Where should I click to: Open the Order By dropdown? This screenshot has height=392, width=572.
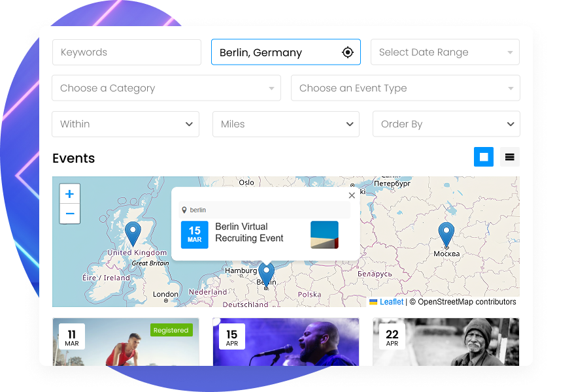446,124
